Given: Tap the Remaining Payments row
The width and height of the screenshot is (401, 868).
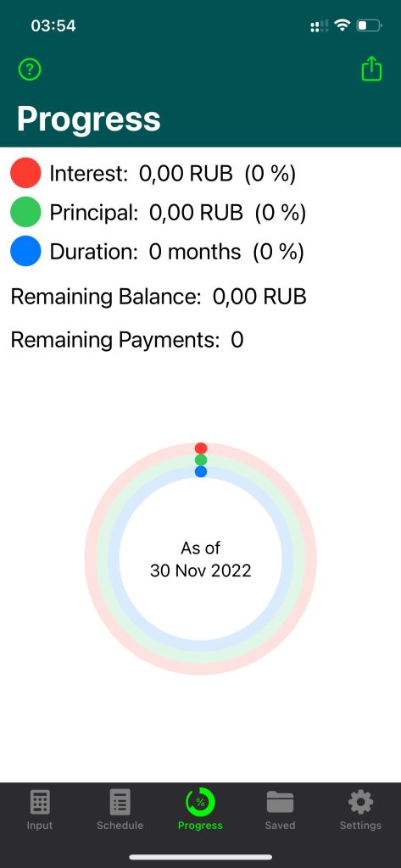Looking at the screenshot, I should tap(127, 340).
